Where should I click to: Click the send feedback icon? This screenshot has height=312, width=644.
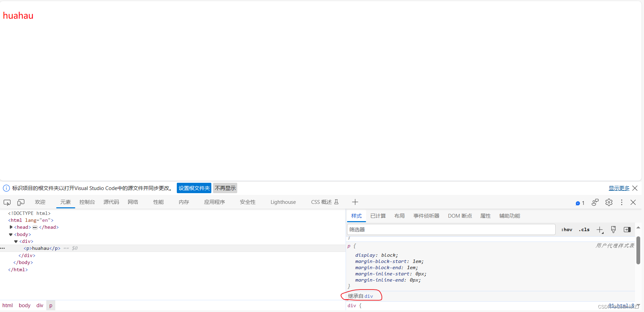595,202
